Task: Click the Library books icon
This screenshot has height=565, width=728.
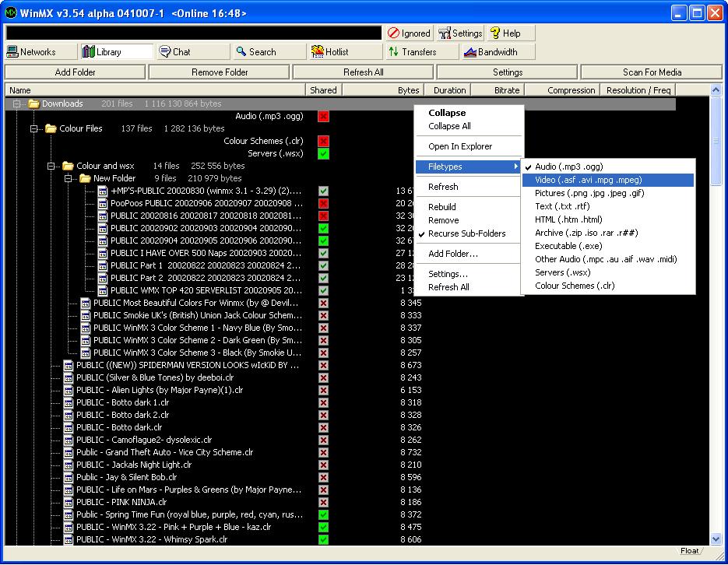Action: pos(88,51)
